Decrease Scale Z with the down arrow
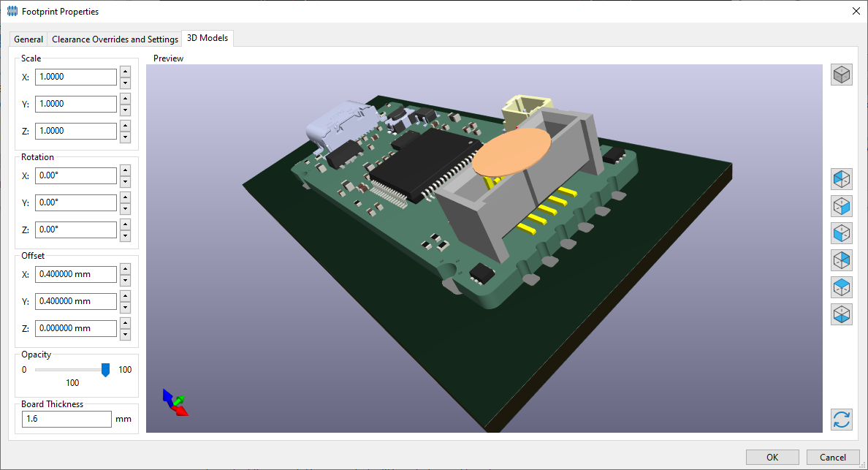 125,137
